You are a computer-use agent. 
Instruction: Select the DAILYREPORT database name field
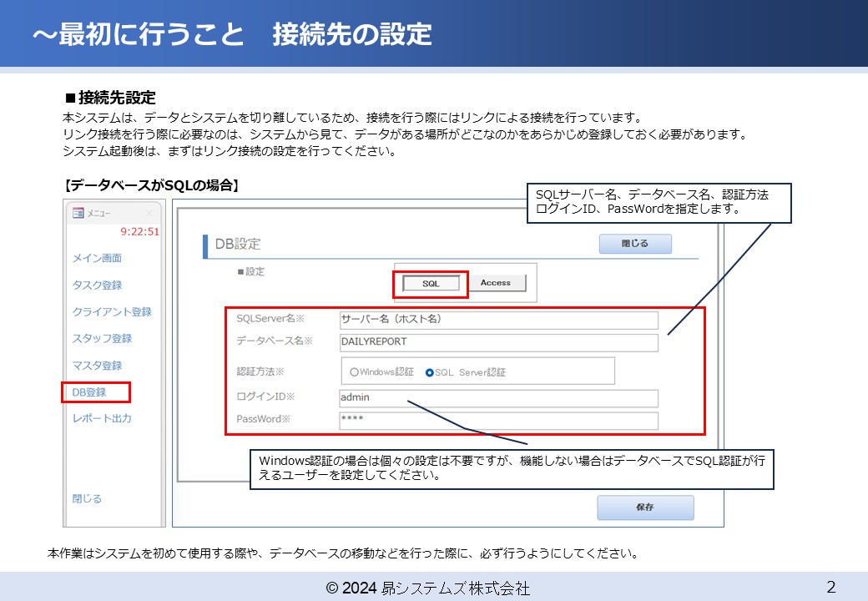[497, 342]
